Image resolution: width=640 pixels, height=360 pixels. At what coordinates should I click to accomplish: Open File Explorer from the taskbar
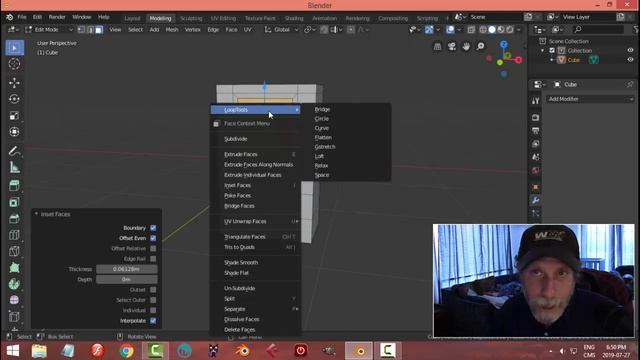click(x=39, y=351)
